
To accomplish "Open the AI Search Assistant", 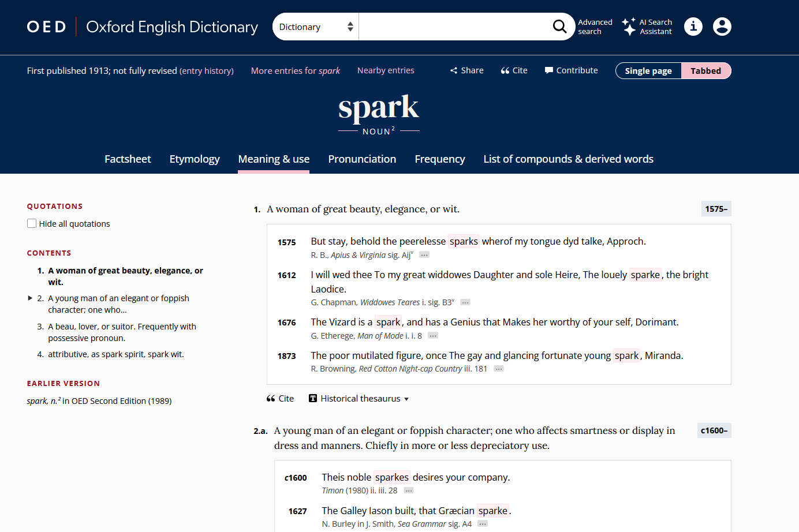I will pos(647,27).
